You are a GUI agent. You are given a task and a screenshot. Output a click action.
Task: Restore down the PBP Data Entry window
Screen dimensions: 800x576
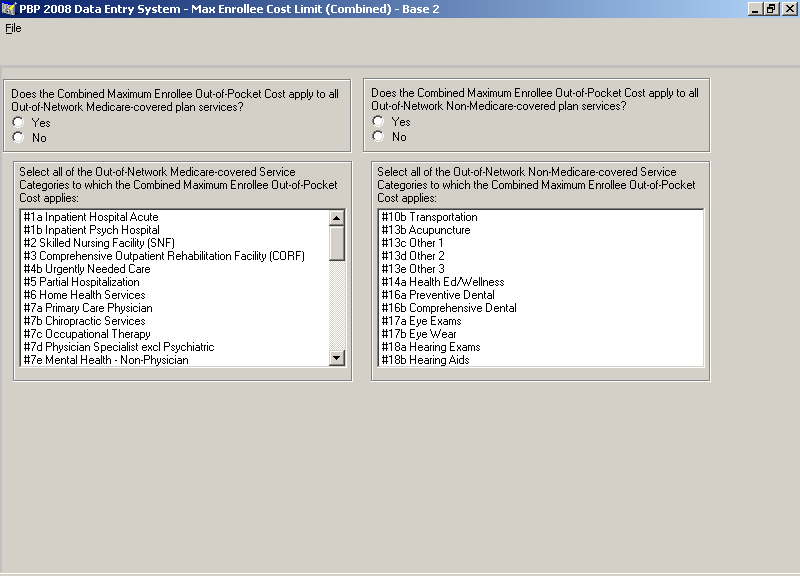click(771, 9)
